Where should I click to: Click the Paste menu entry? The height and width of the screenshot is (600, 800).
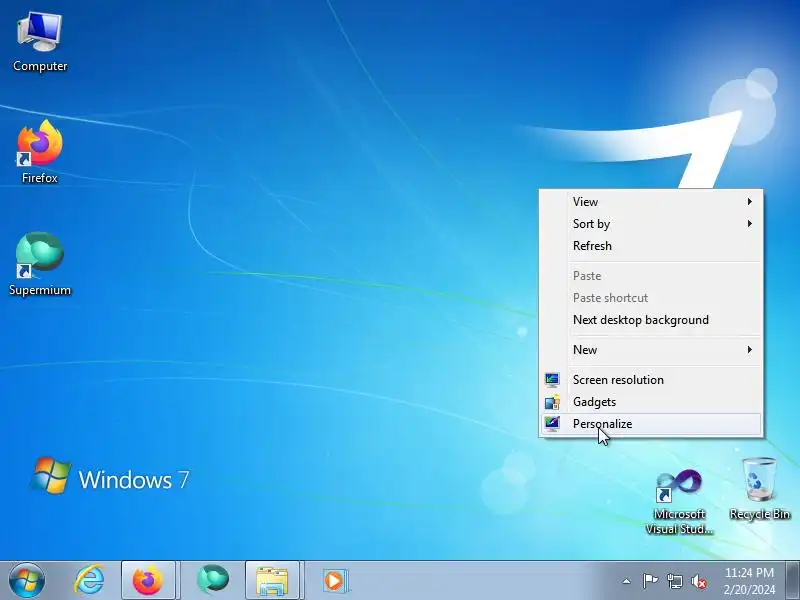tap(651, 276)
